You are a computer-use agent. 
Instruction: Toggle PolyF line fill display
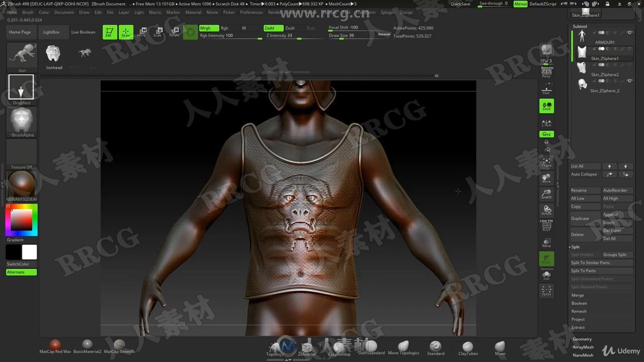[546, 226]
